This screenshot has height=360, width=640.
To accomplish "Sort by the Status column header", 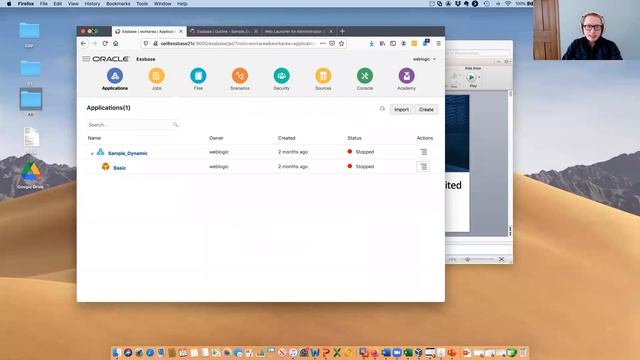I will [x=354, y=138].
